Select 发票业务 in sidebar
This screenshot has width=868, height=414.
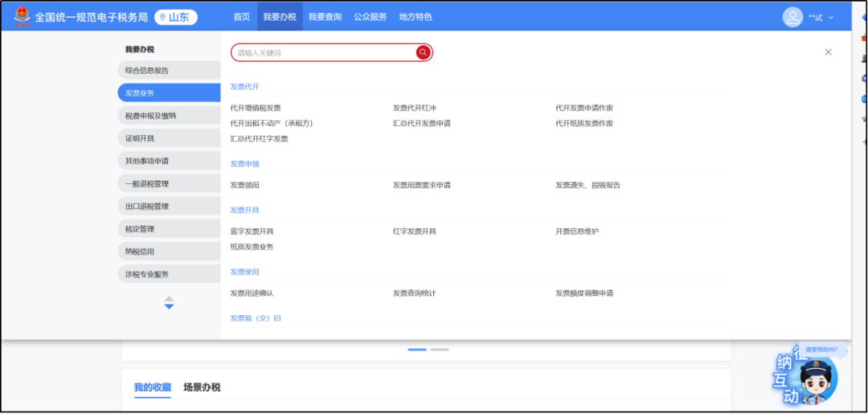click(169, 93)
